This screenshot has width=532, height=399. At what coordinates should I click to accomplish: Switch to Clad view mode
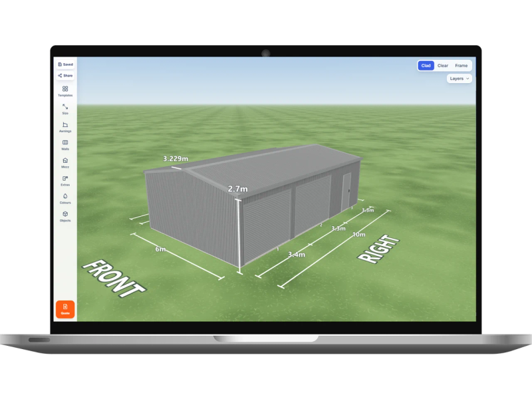tap(426, 65)
